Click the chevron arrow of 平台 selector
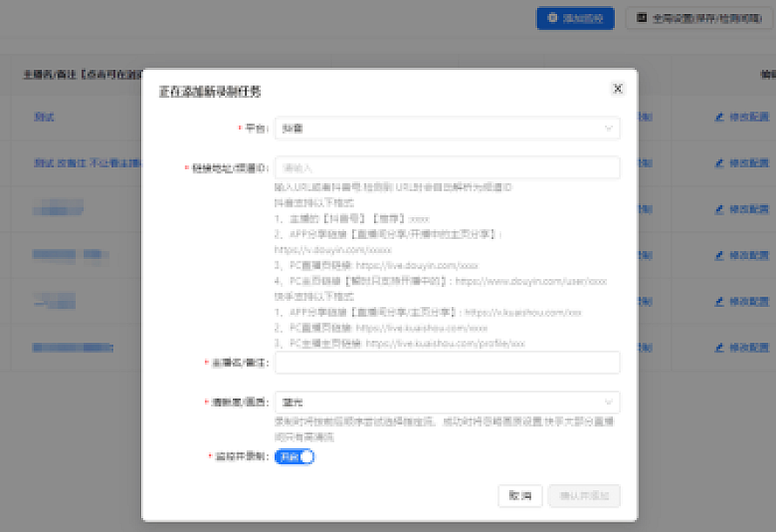 [x=609, y=128]
